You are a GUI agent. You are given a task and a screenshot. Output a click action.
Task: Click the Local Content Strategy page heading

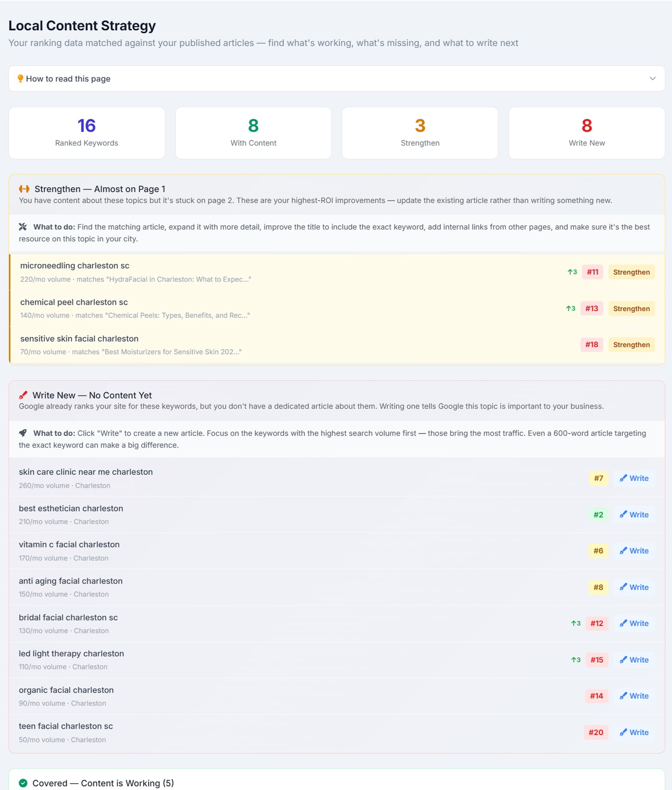82,26
